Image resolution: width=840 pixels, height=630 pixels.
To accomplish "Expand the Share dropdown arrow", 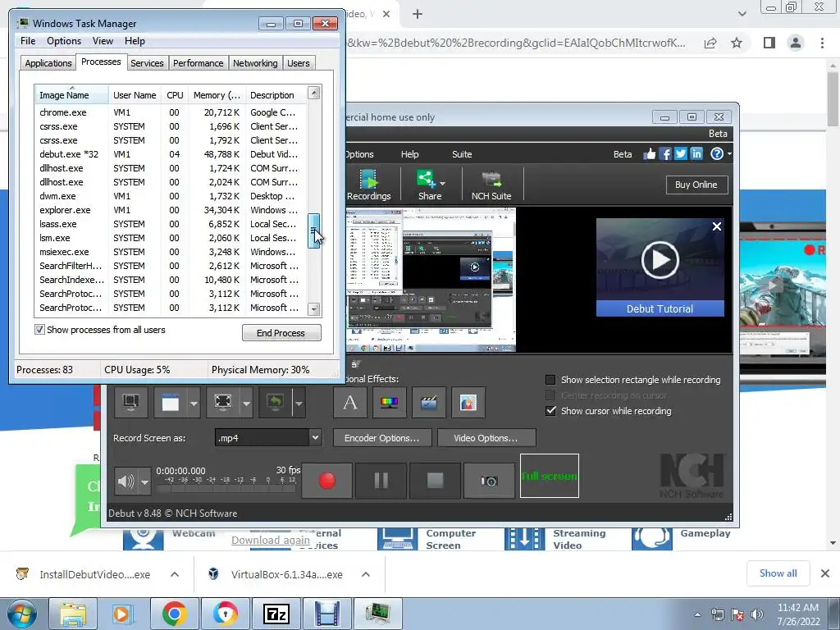I will [442, 184].
